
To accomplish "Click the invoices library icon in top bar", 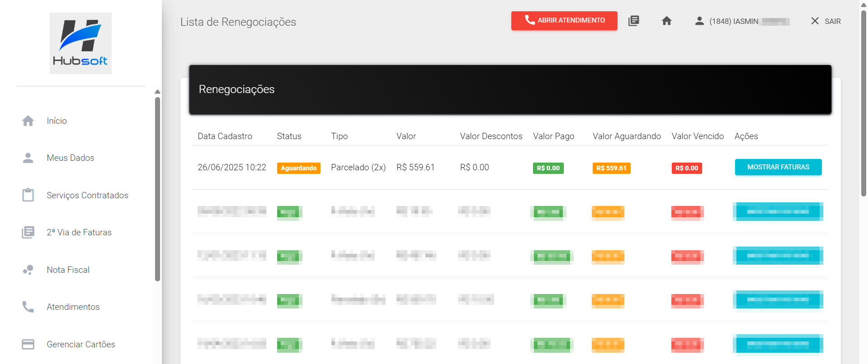I will pos(634,21).
